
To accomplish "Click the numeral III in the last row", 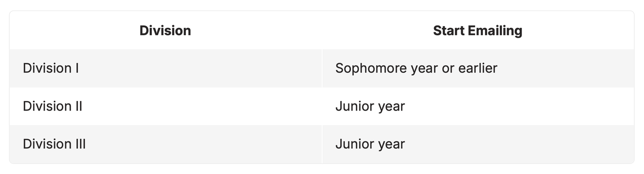I will [x=80, y=144].
